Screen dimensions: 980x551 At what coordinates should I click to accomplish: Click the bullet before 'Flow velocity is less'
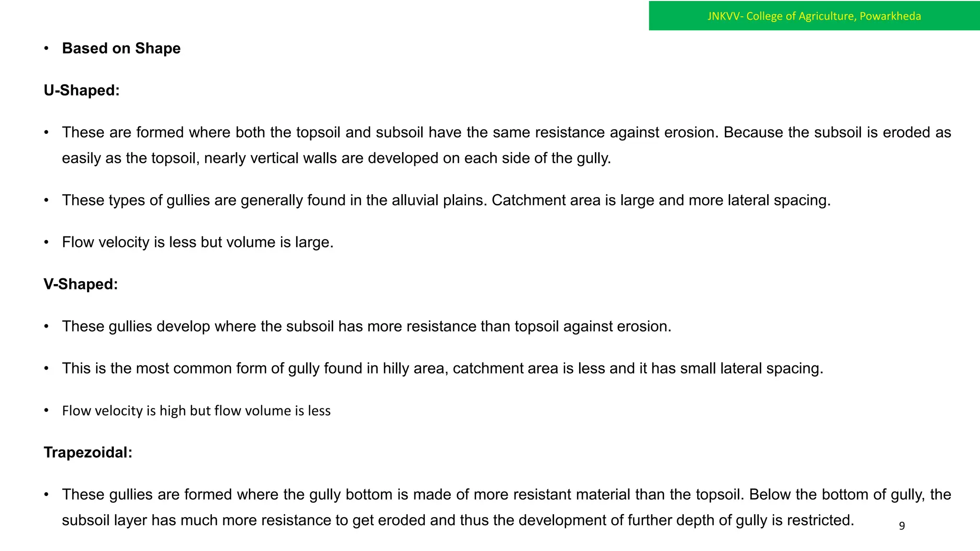[46, 242]
